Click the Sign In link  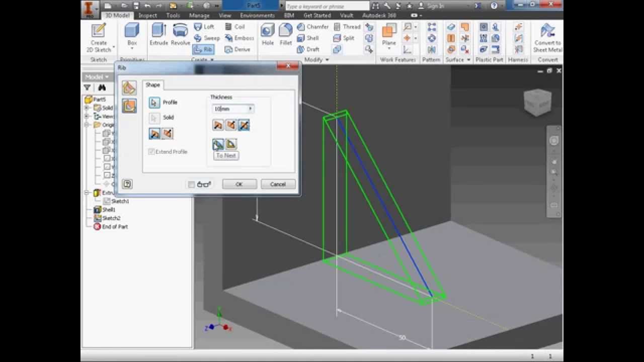[435, 6]
